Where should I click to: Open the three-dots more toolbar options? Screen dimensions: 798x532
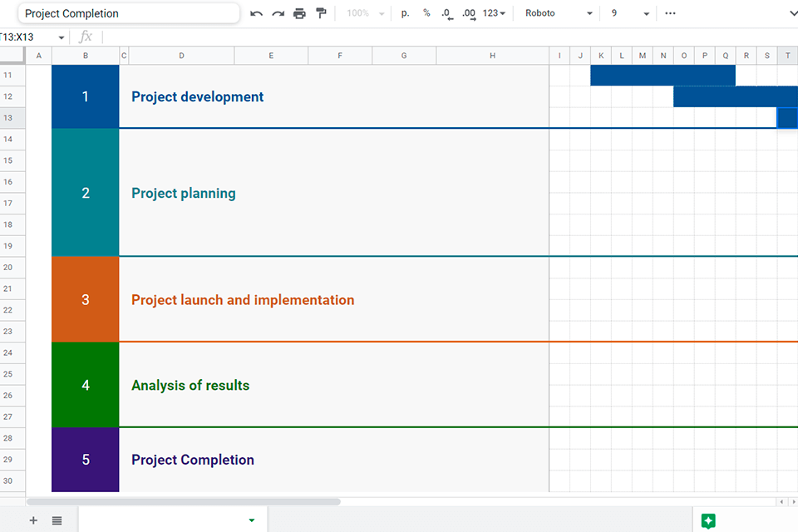(670, 13)
